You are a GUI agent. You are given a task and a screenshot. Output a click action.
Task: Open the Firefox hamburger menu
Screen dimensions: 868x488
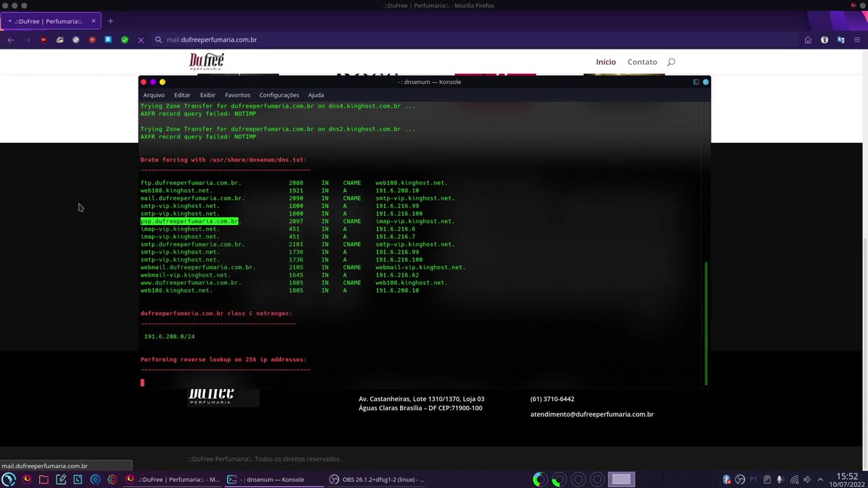[857, 40]
